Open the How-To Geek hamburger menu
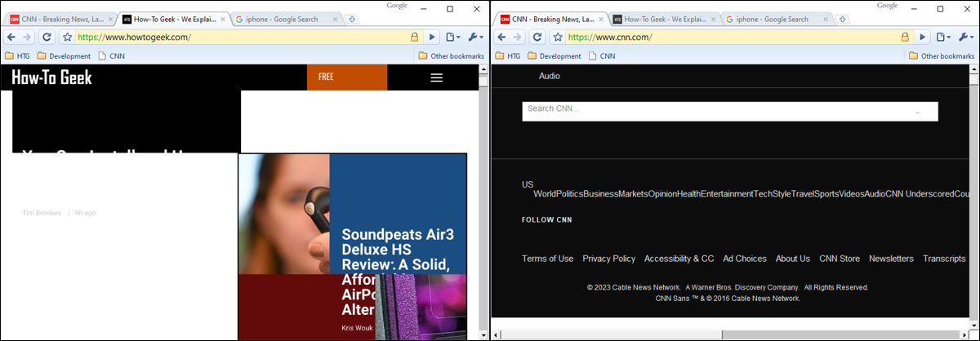This screenshot has height=341, width=980. 436,77
